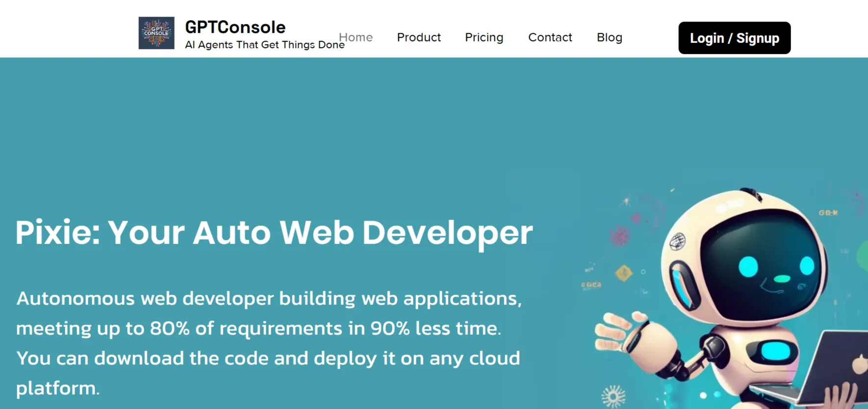Click the Login / Signup button

point(735,38)
